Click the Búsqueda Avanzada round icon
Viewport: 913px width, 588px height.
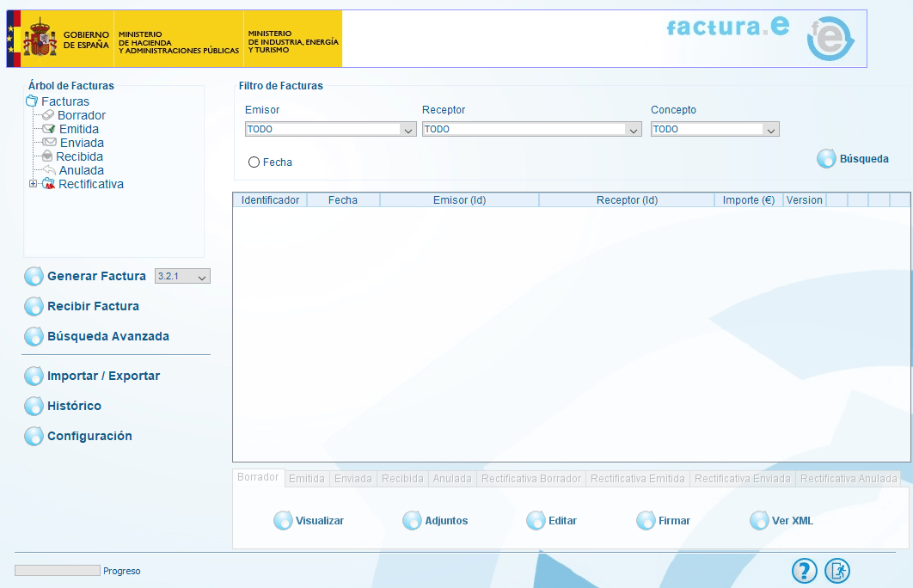pos(34,336)
